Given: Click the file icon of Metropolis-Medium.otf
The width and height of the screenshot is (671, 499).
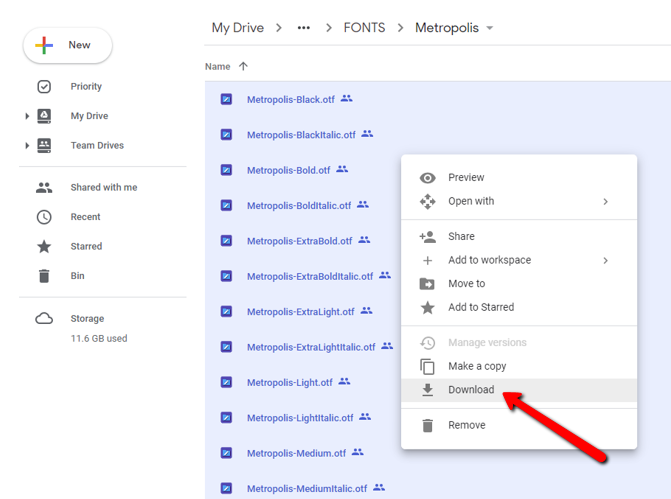Looking at the screenshot, I should point(226,453).
